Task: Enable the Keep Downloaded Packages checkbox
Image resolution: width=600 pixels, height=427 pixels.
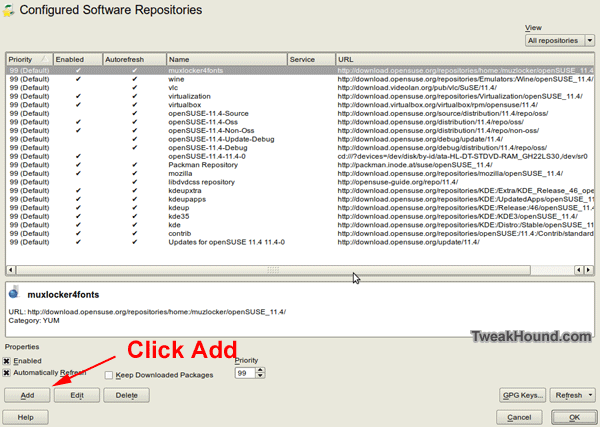Action: (109, 375)
